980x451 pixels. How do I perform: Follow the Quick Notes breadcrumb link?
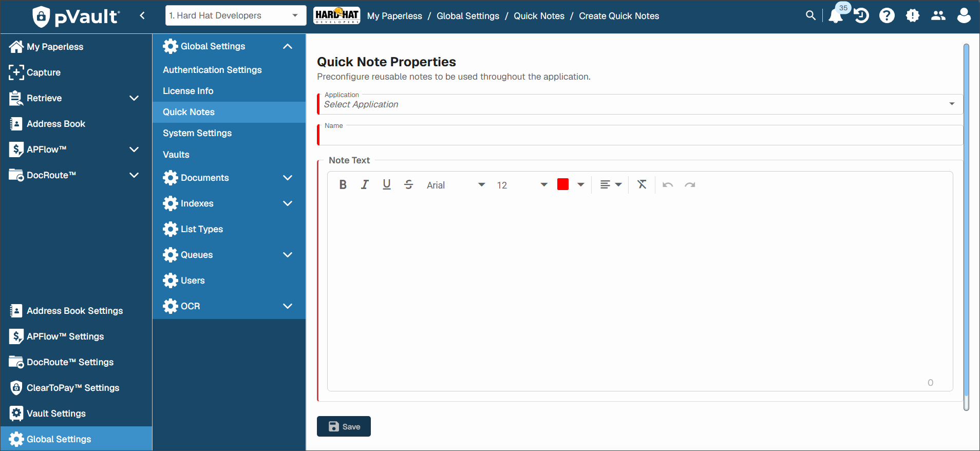point(539,16)
